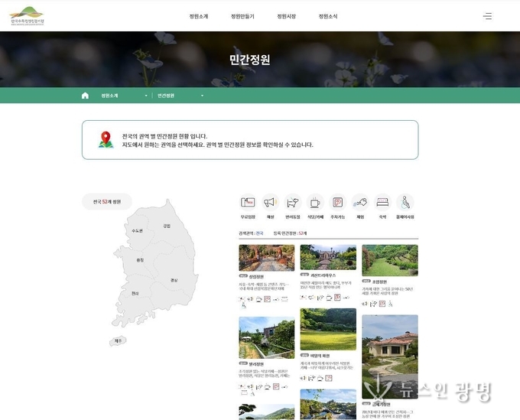Click the 민간정원 page banner title
Image resolution: width=520 pixels, height=420 pixels.
(x=250, y=60)
